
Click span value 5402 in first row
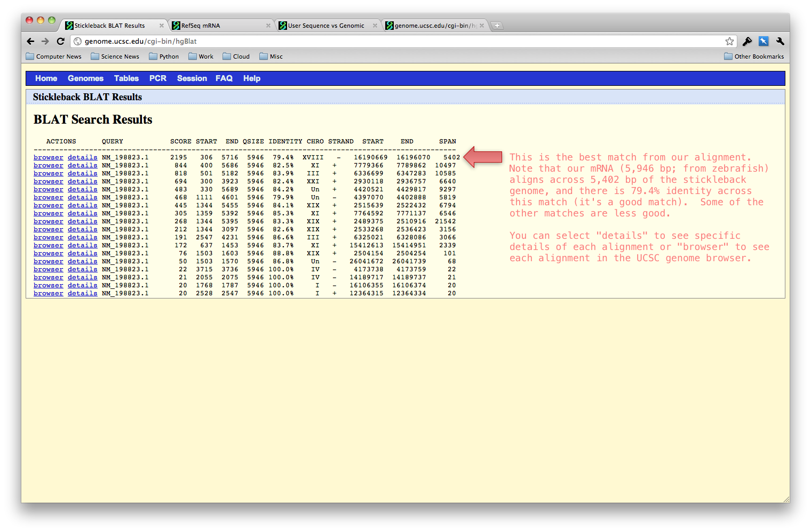point(451,157)
